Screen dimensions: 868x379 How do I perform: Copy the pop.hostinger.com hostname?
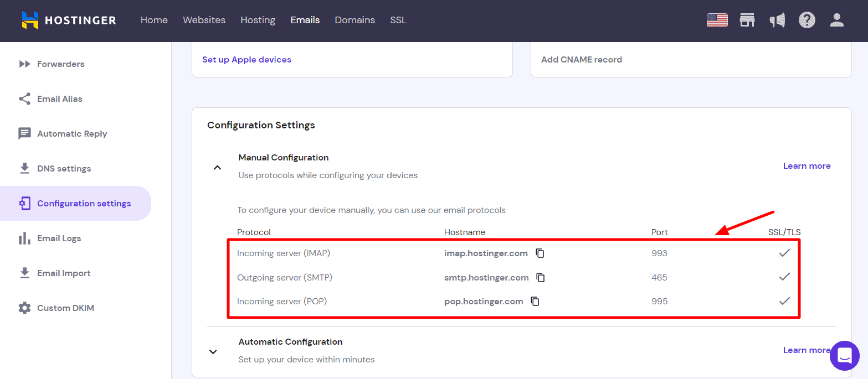535,302
